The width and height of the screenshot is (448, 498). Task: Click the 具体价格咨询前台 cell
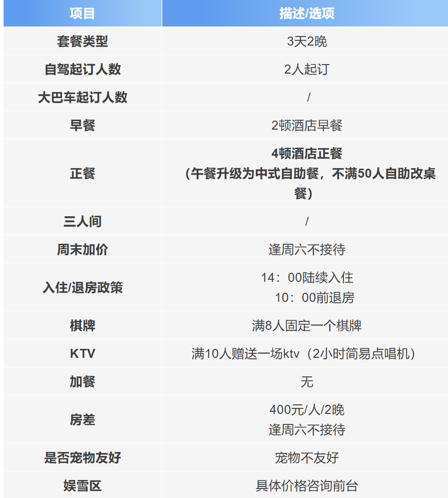coord(306,485)
